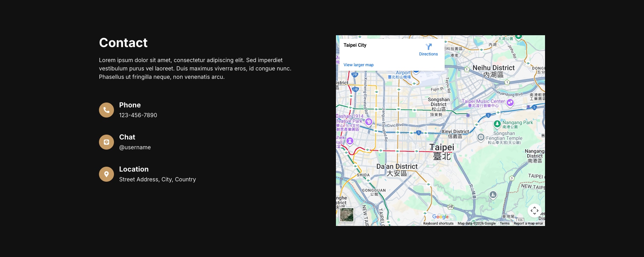The height and width of the screenshot is (257, 644).
Task: Click the Neihu District map label
Action: 493,68
